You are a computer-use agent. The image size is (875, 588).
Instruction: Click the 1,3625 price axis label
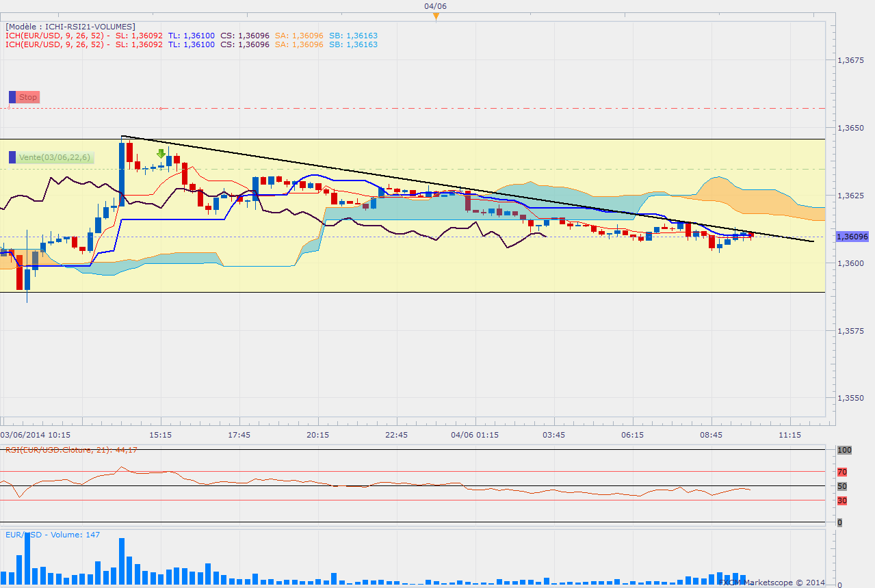pos(851,196)
